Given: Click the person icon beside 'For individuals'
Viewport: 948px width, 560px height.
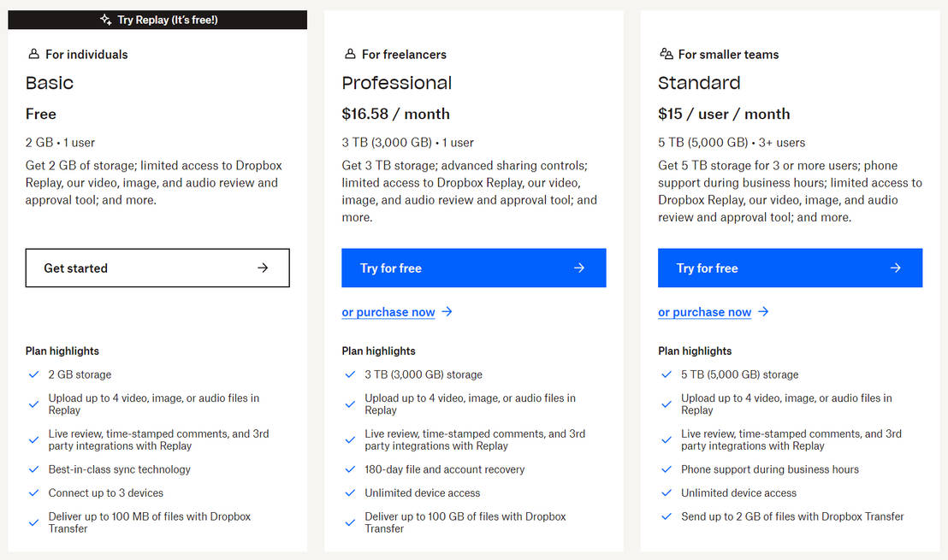Looking at the screenshot, I should click(x=32, y=53).
